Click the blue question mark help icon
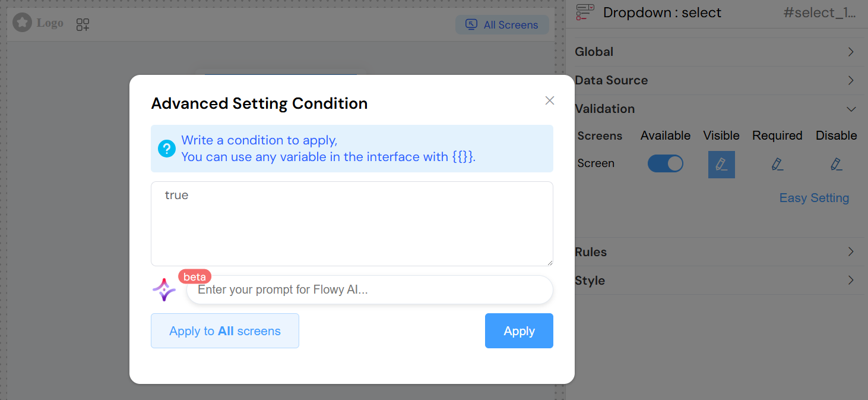The height and width of the screenshot is (400, 868). click(x=167, y=149)
